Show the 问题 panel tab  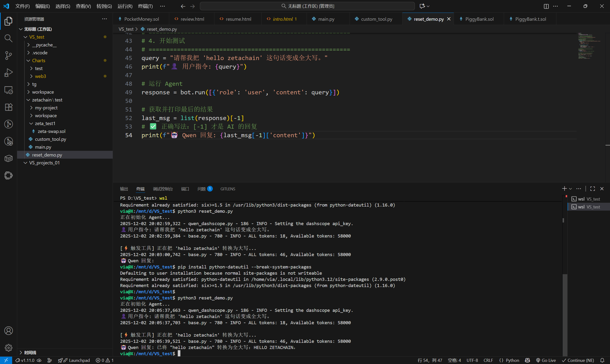pos(205,189)
